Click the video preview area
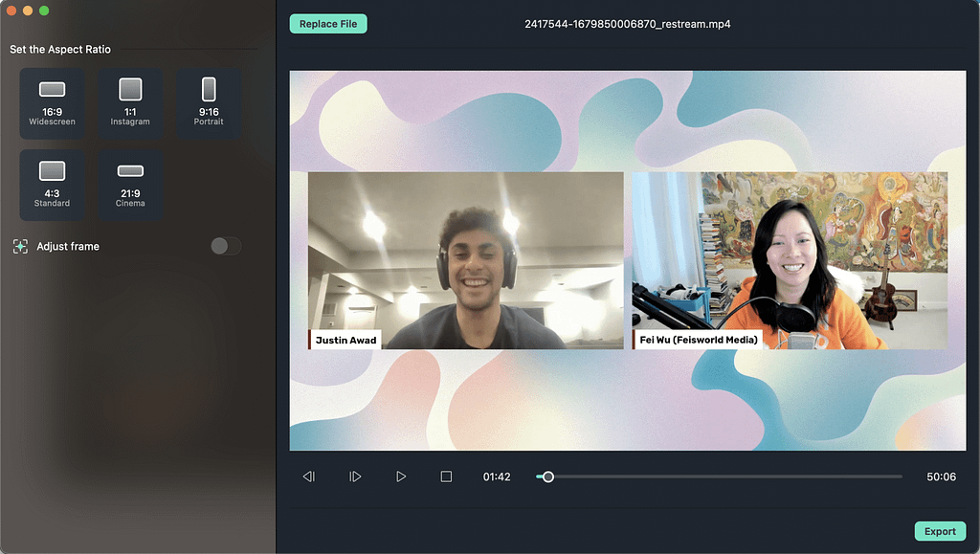980x554 pixels. 628,260
